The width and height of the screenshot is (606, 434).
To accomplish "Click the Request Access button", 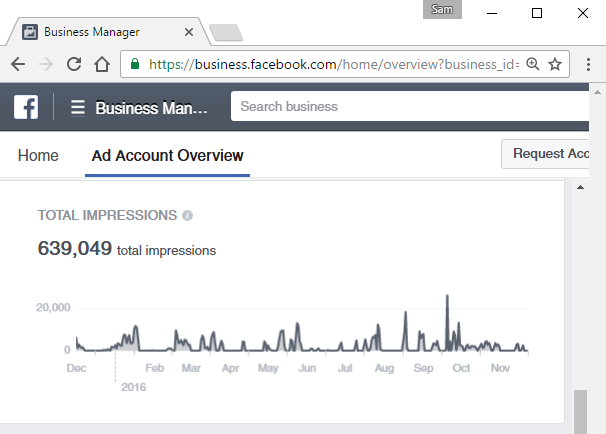I will [545, 154].
